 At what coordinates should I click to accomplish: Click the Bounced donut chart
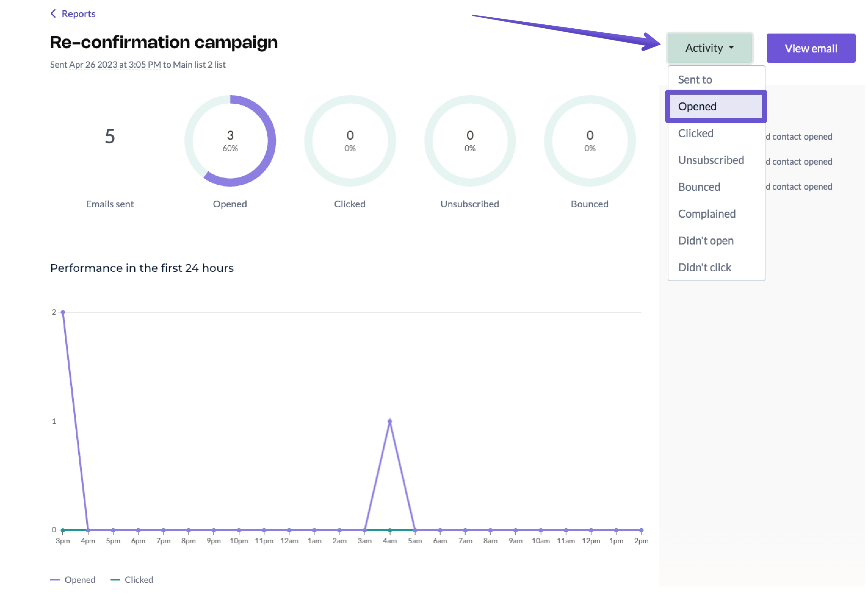[x=589, y=141]
